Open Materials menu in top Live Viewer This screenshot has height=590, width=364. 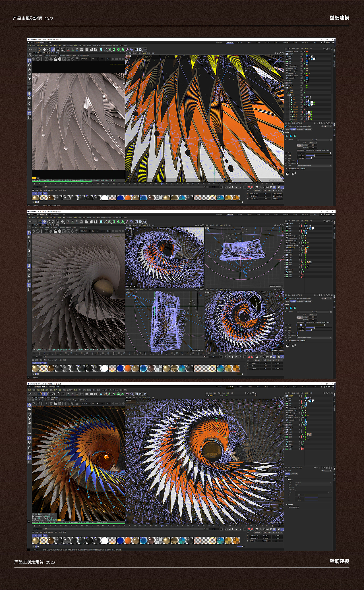coord(54,55)
